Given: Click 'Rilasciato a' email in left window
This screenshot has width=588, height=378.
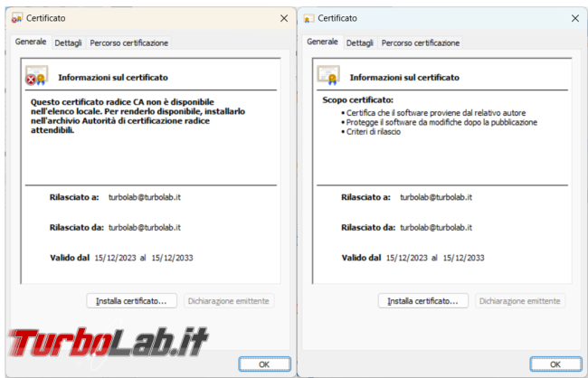Looking at the screenshot, I should click(x=145, y=197).
